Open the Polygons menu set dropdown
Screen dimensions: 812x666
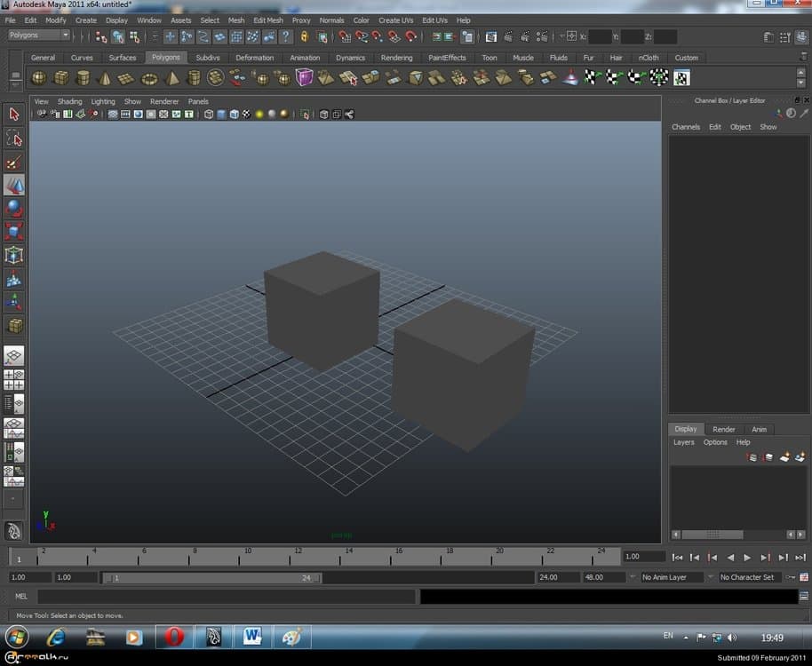(x=39, y=36)
